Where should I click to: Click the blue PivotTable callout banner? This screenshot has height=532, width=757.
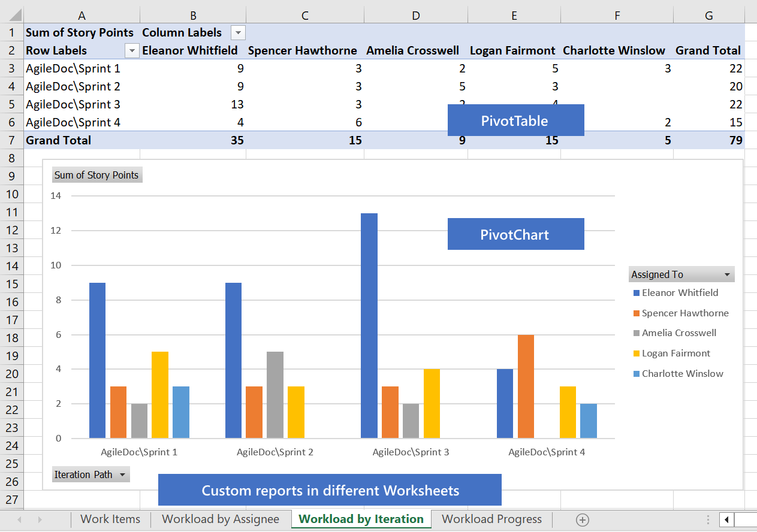click(515, 120)
